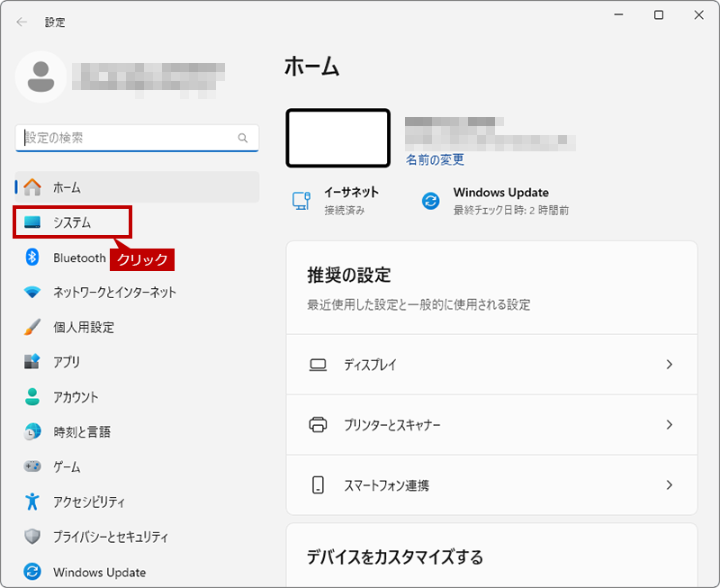Expand スマートフォン連携 row chevron
This screenshot has width=720, height=588.
pos(670,484)
